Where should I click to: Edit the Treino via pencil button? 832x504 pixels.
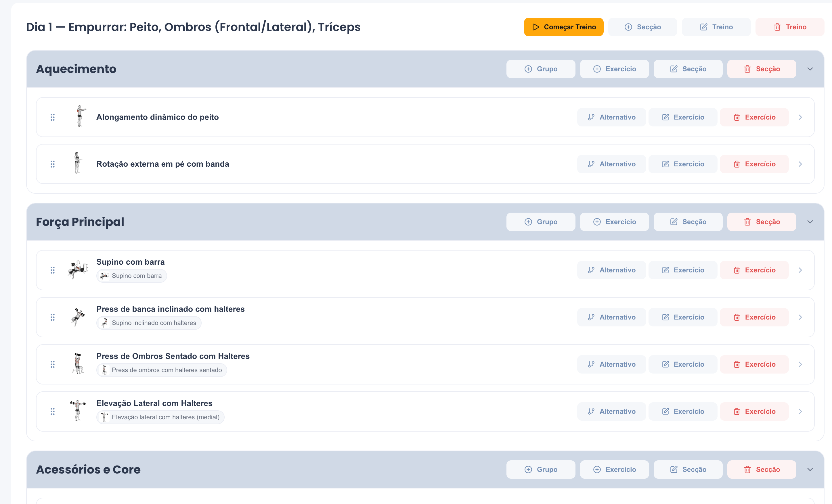pyautogui.click(x=716, y=27)
